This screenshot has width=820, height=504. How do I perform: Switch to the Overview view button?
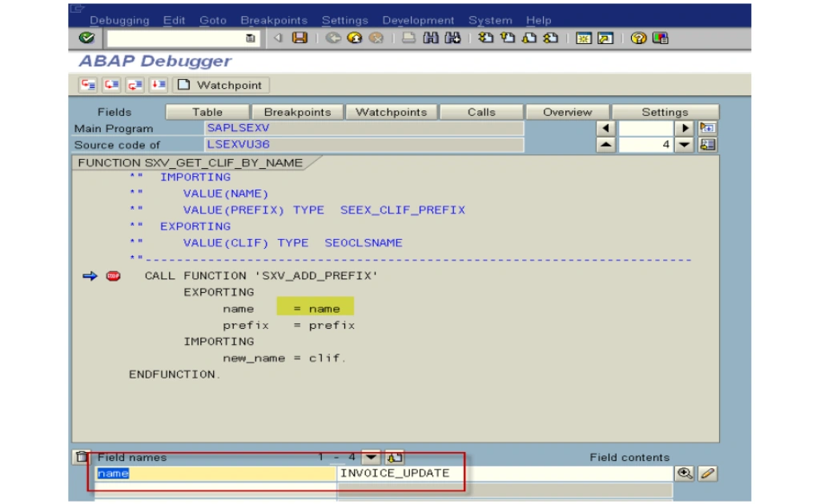click(568, 112)
